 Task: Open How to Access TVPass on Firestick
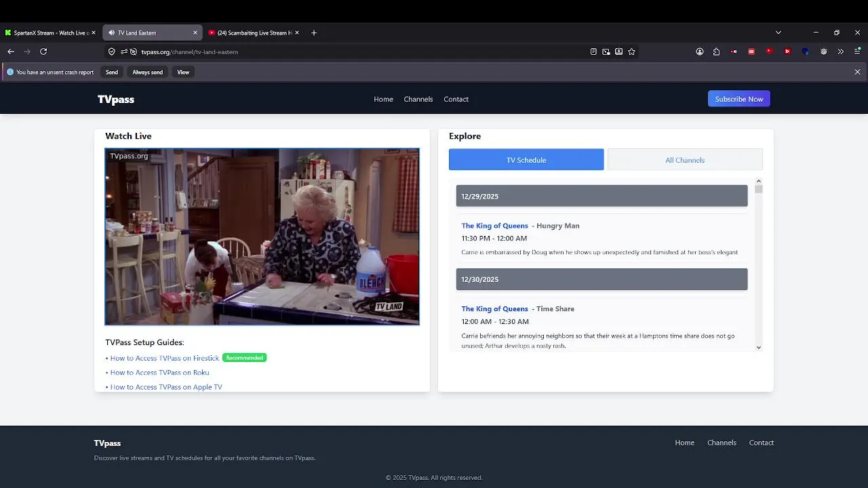tap(165, 358)
